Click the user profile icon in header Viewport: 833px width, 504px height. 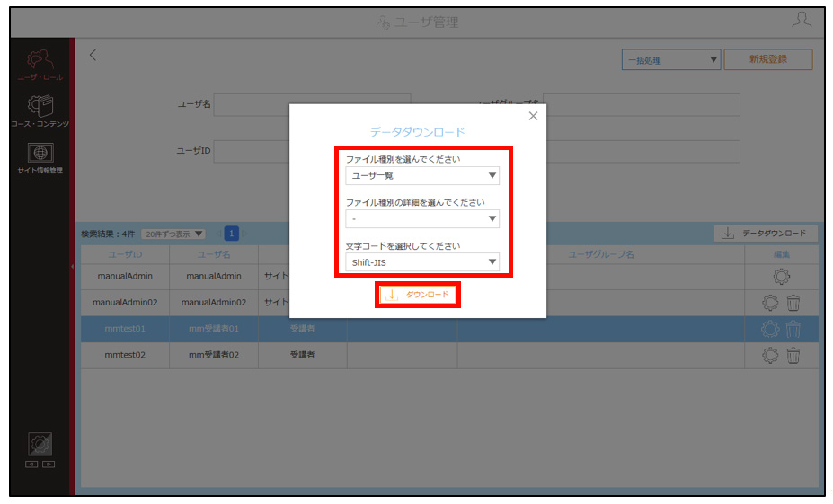pos(802,21)
